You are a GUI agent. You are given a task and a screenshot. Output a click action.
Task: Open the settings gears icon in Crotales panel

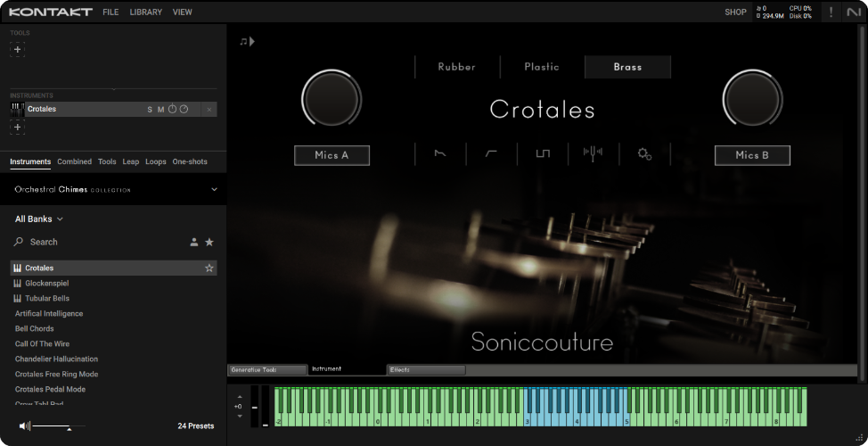pyautogui.click(x=644, y=153)
